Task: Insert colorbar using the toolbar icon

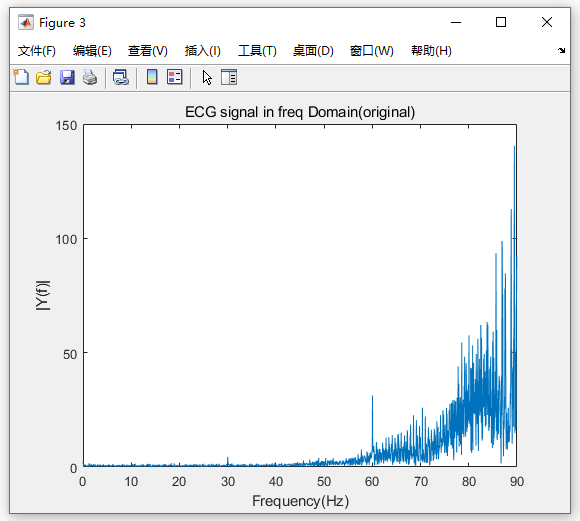Action: click(152, 77)
